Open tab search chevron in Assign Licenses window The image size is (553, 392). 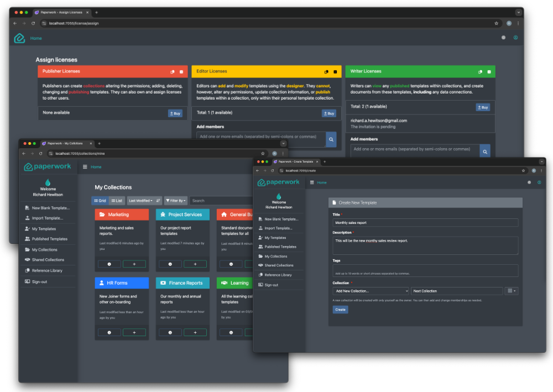tap(518, 12)
